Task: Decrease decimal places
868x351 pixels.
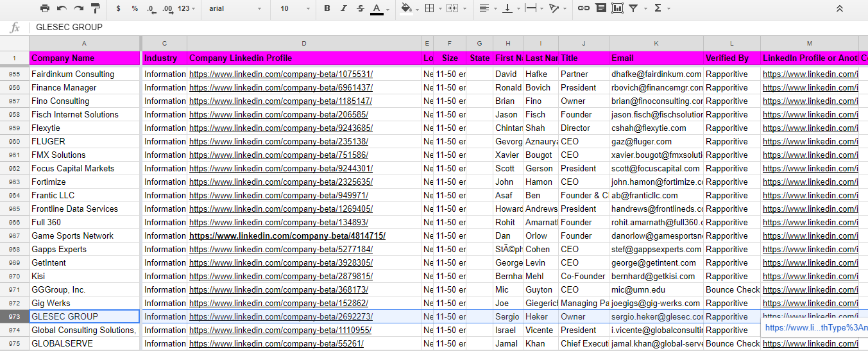Action: click(151, 8)
